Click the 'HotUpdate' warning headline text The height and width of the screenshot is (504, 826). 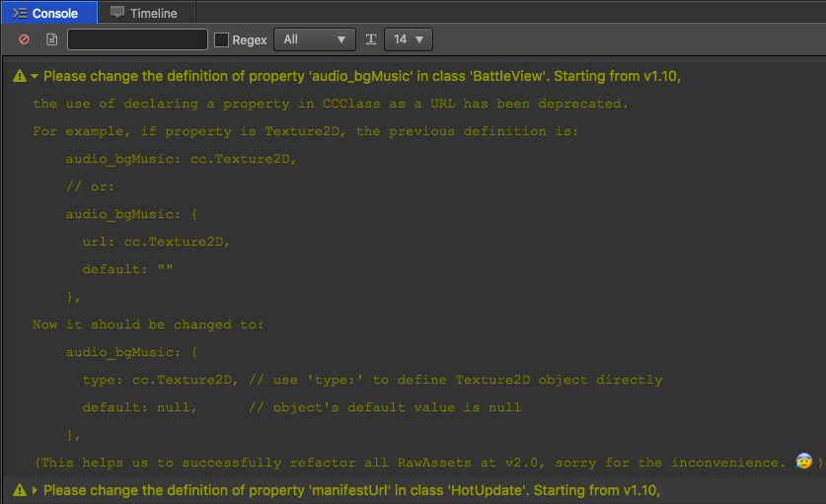351,490
